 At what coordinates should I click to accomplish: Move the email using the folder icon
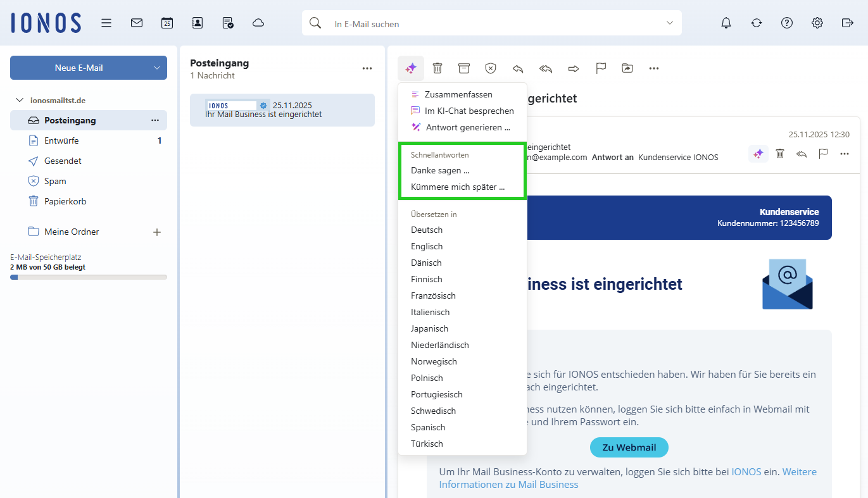click(x=627, y=68)
